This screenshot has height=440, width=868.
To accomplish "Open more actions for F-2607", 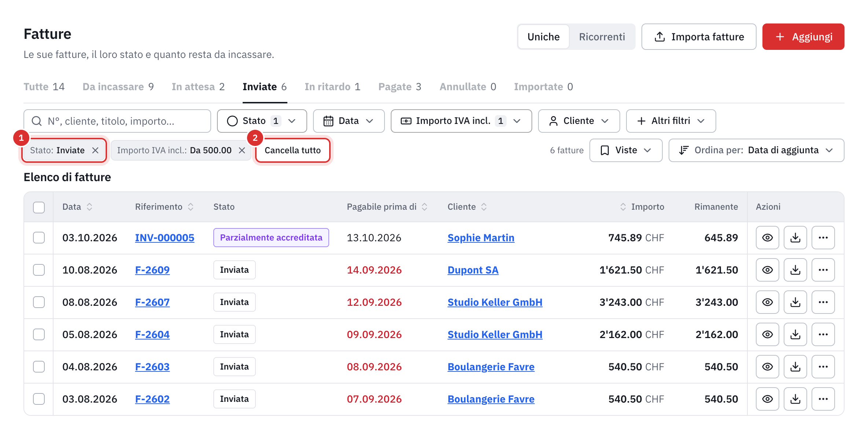I will [823, 302].
